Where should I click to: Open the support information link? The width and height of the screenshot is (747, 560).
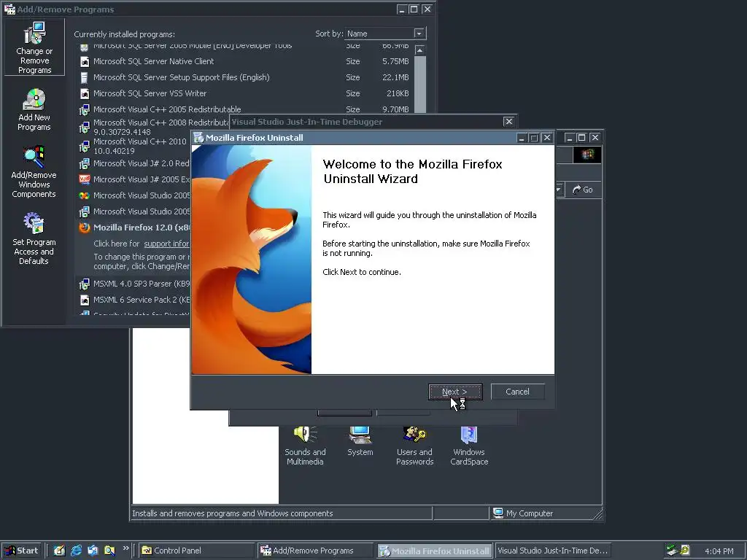166,244
